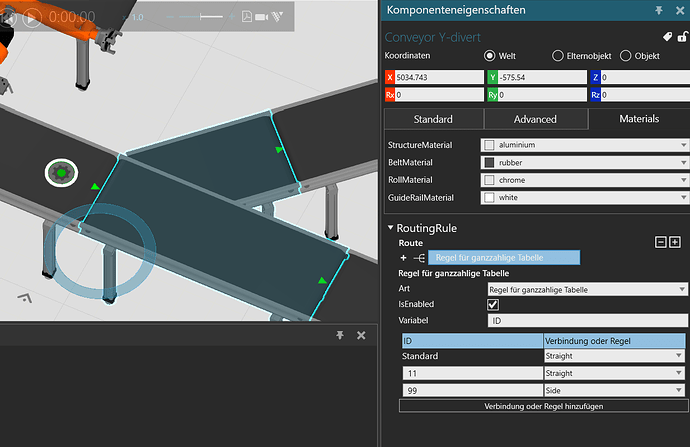Image resolution: width=690 pixels, height=447 pixels.
Task: Decrease simulation speed with the minus icon
Action: pos(170,17)
